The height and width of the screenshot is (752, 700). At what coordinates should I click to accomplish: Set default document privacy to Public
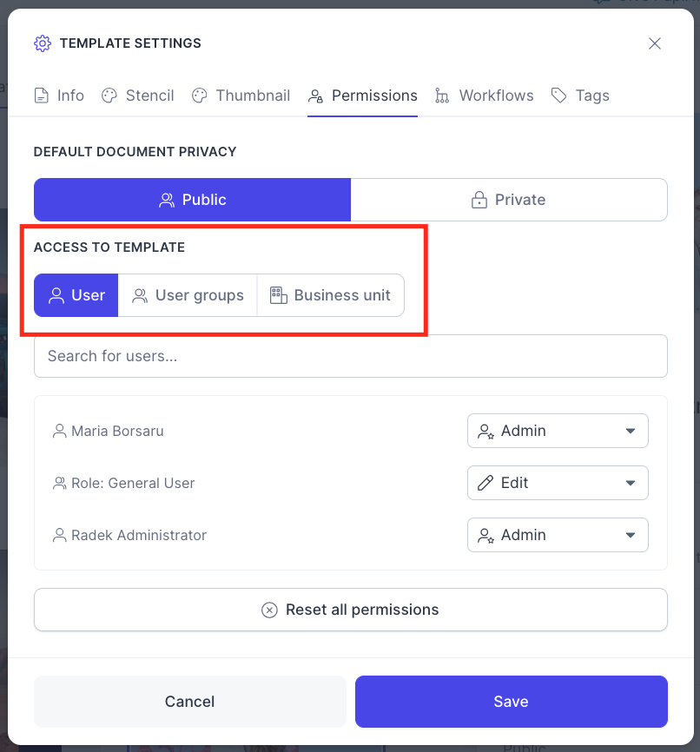coord(193,200)
